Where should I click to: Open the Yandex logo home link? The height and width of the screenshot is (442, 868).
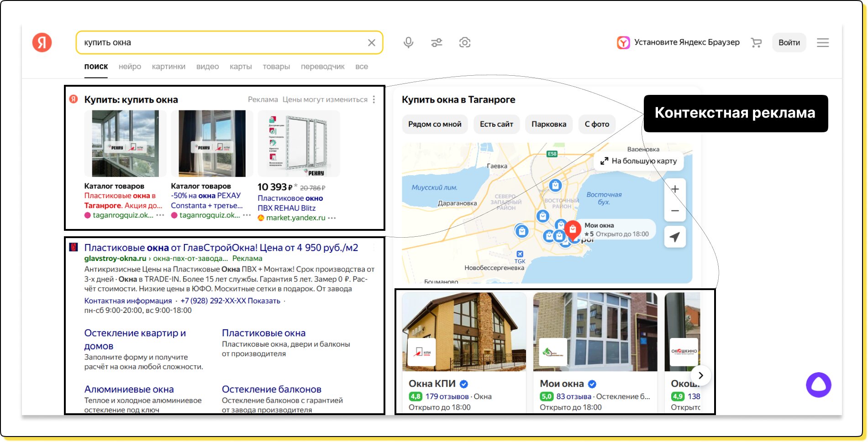42,42
